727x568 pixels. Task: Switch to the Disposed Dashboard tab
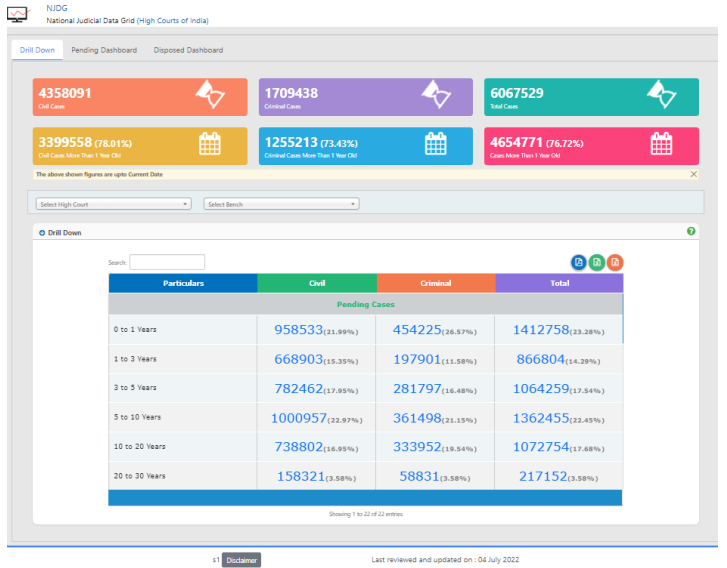(188, 50)
